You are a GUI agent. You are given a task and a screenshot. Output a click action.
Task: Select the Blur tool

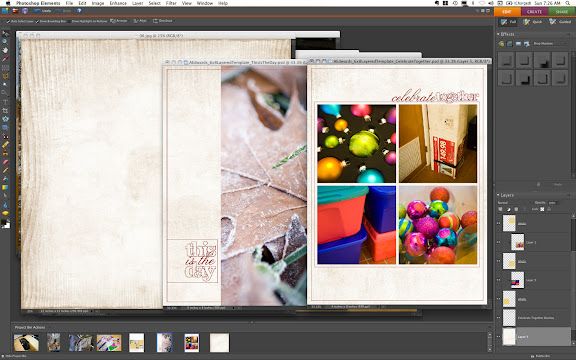(x=5, y=205)
